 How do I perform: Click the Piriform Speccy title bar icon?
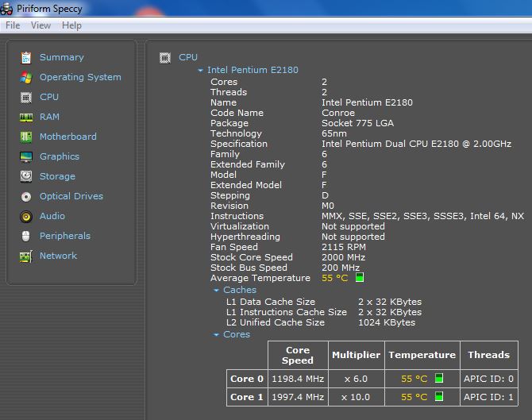click(6, 9)
